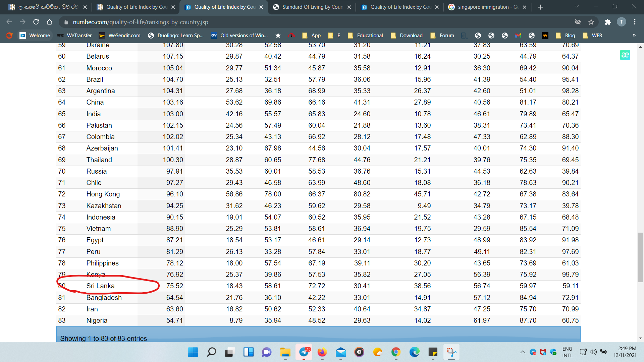Open the Chrome profile avatar T
The image size is (644, 362).
click(622, 22)
